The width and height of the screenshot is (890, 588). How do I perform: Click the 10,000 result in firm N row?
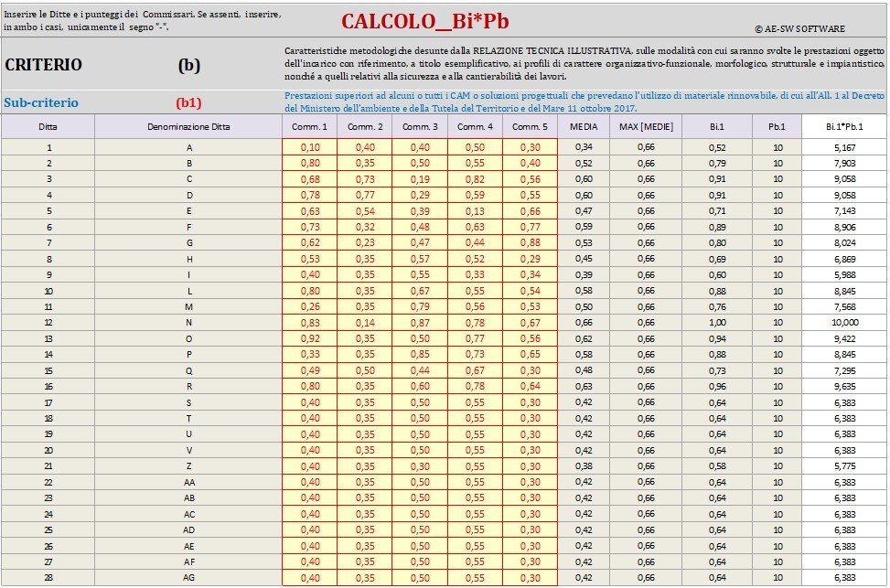point(844,322)
